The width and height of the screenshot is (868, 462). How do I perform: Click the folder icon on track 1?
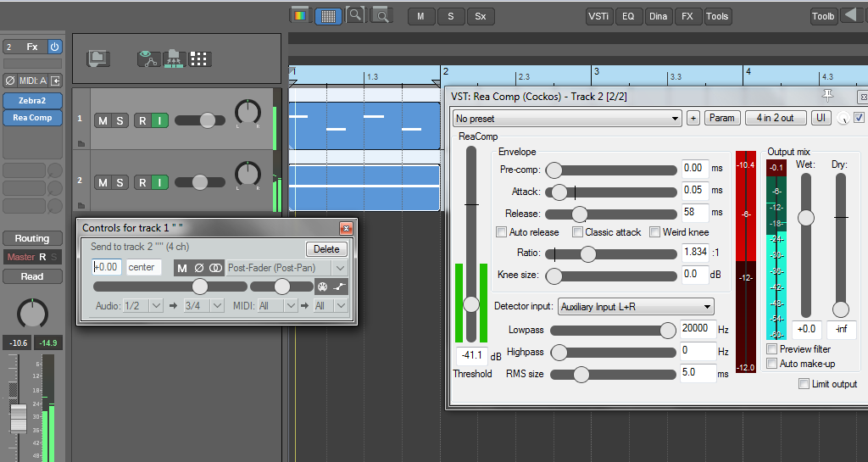(x=81, y=144)
